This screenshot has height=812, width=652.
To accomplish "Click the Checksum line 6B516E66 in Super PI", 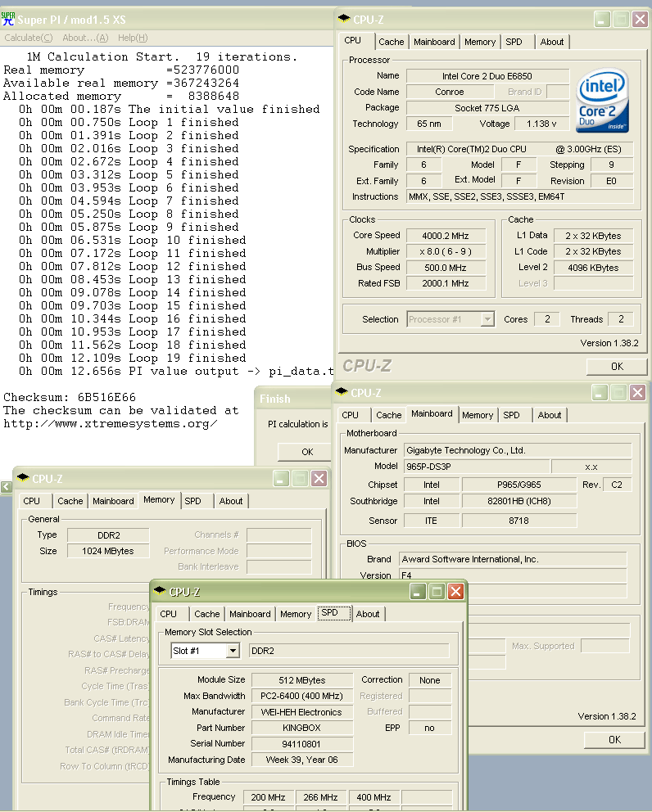I will tap(70, 397).
